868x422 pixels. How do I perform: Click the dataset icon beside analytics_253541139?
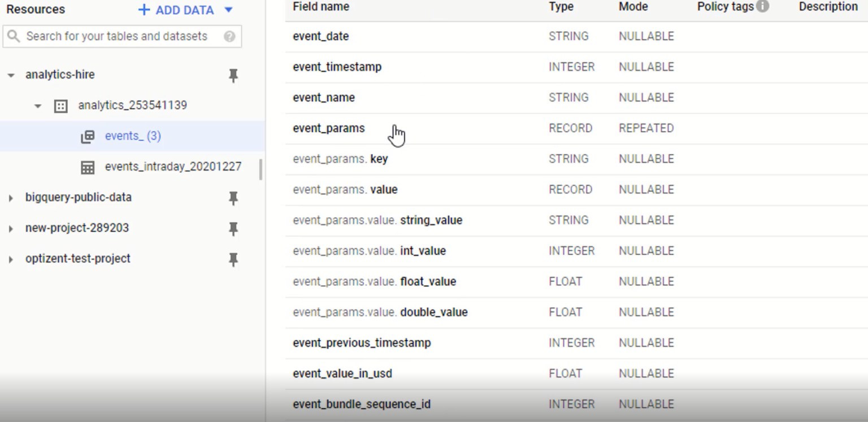(x=60, y=105)
